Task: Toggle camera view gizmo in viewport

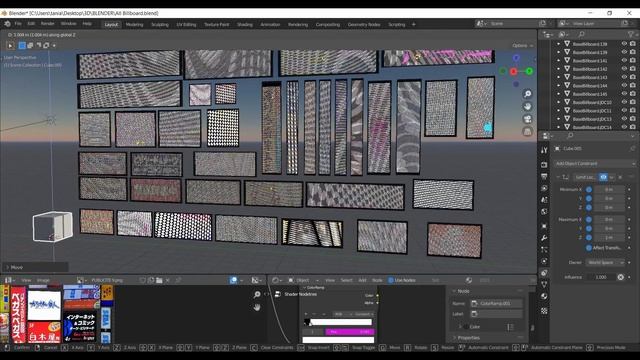Action: pos(527,119)
